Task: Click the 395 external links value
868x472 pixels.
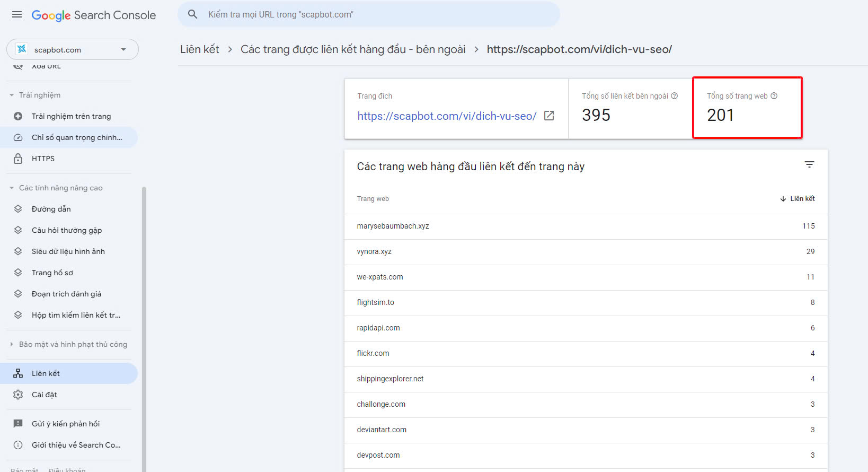Action: pyautogui.click(x=596, y=115)
